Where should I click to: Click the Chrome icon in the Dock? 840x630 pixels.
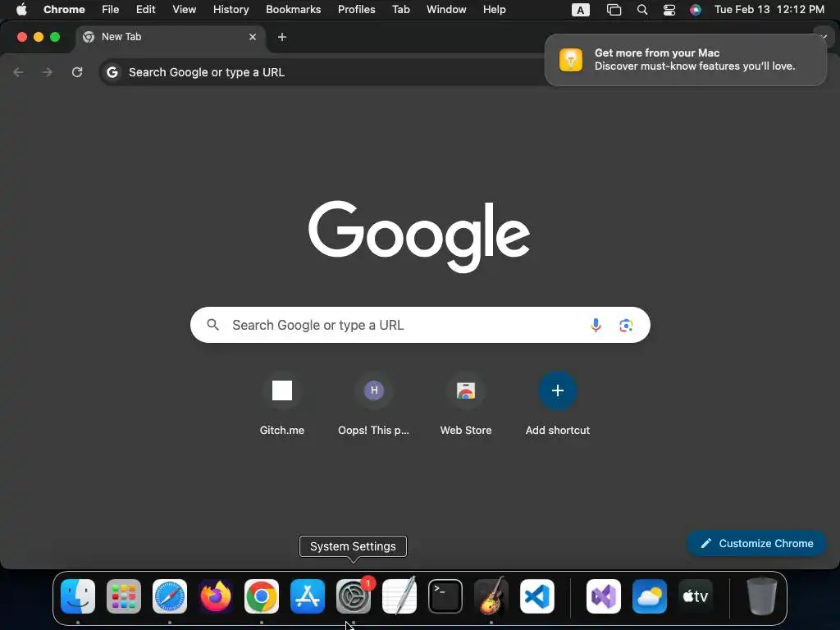(262, 596)
